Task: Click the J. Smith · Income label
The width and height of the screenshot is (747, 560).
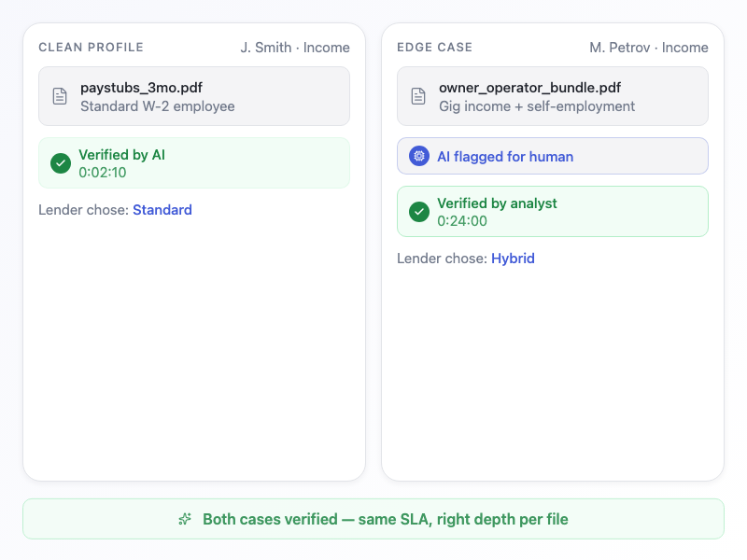Action: tap(295, 48)
